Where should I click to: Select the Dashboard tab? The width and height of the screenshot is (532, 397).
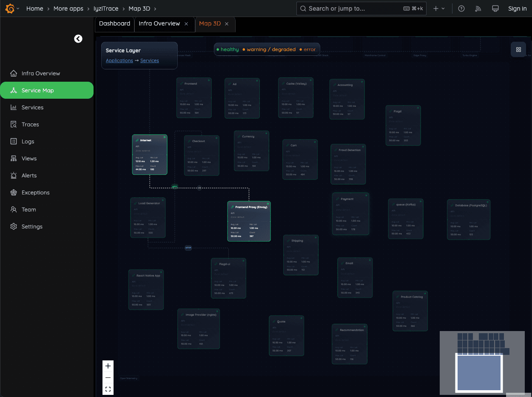(x=114, y=24)
